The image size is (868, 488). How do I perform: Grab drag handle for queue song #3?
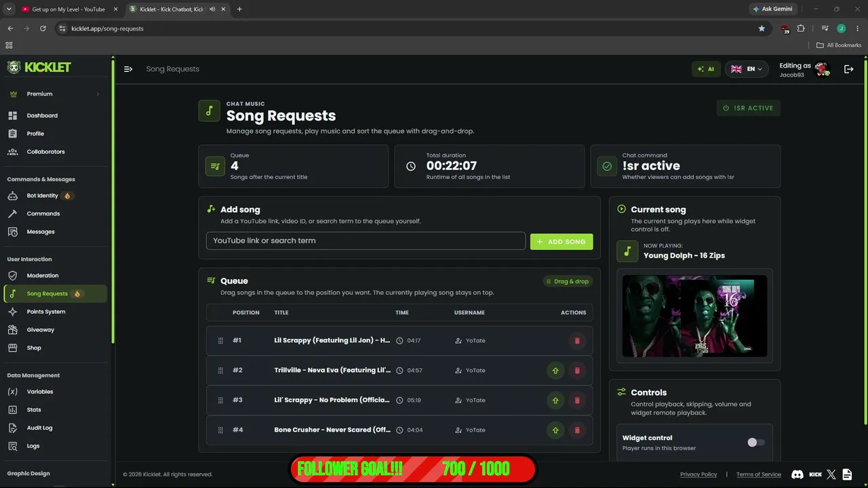click(220, 400)
